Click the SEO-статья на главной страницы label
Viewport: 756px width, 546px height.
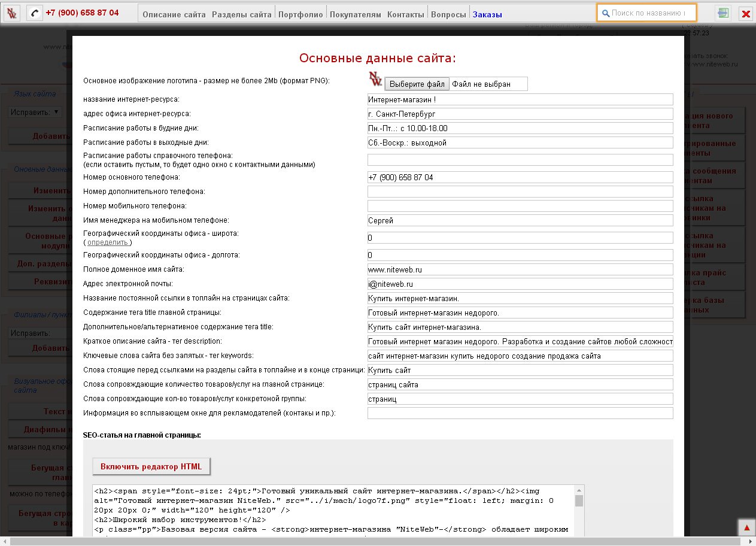pyautogui.click(x=142, y=434)
